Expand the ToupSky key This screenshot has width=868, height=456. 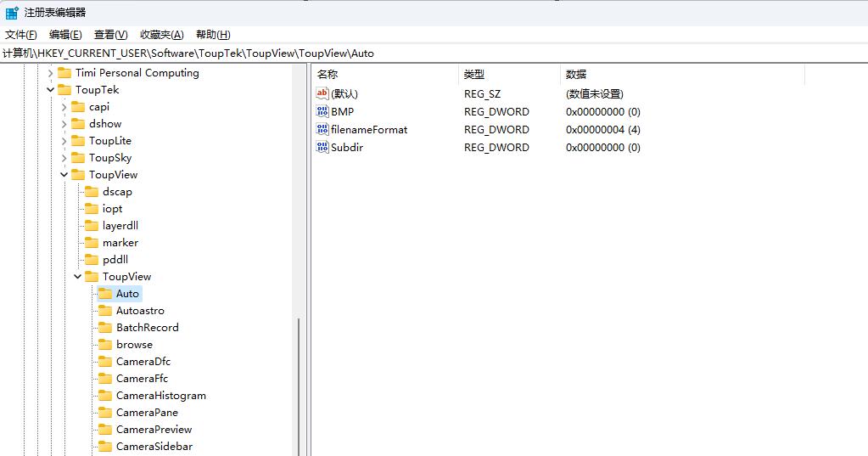pos(64,158)
